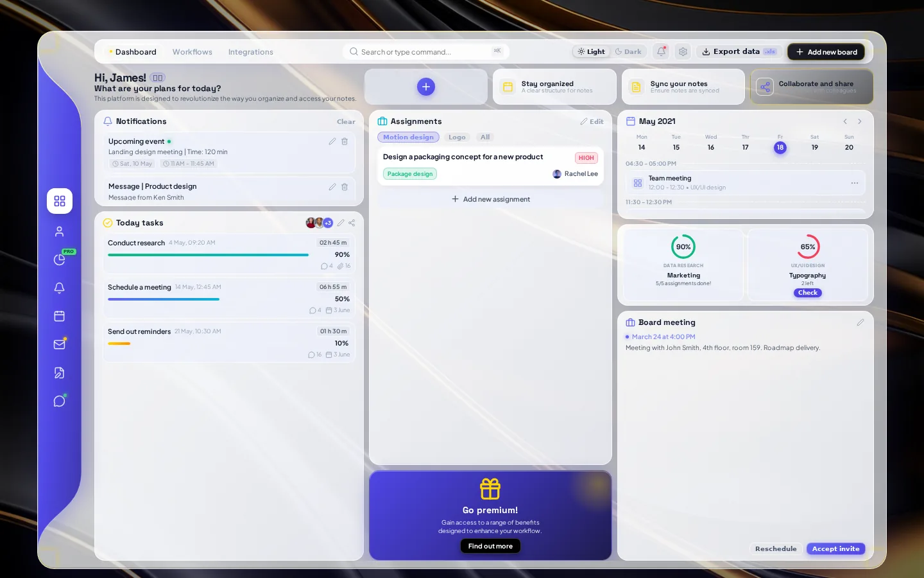
Task: Open settings gear in the top bar
Action: 683,51
